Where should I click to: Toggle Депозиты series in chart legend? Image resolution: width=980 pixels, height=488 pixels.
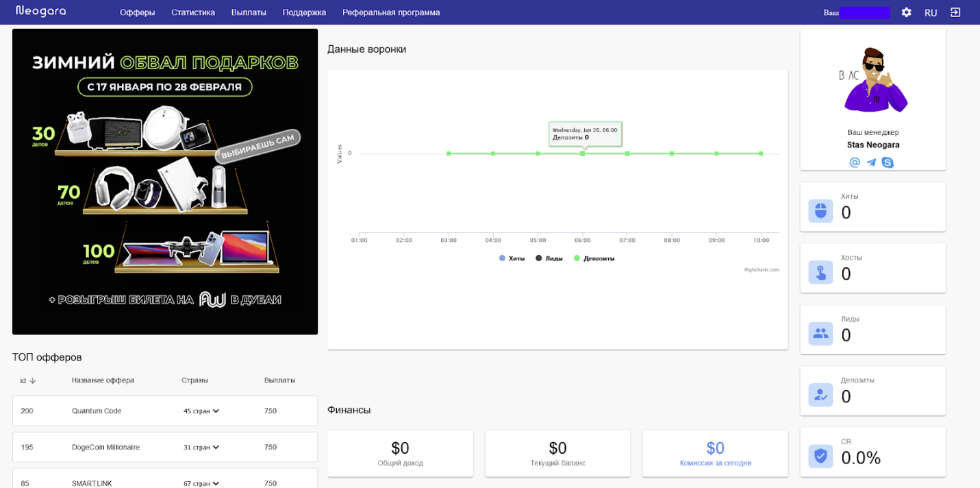click(594, 258)
